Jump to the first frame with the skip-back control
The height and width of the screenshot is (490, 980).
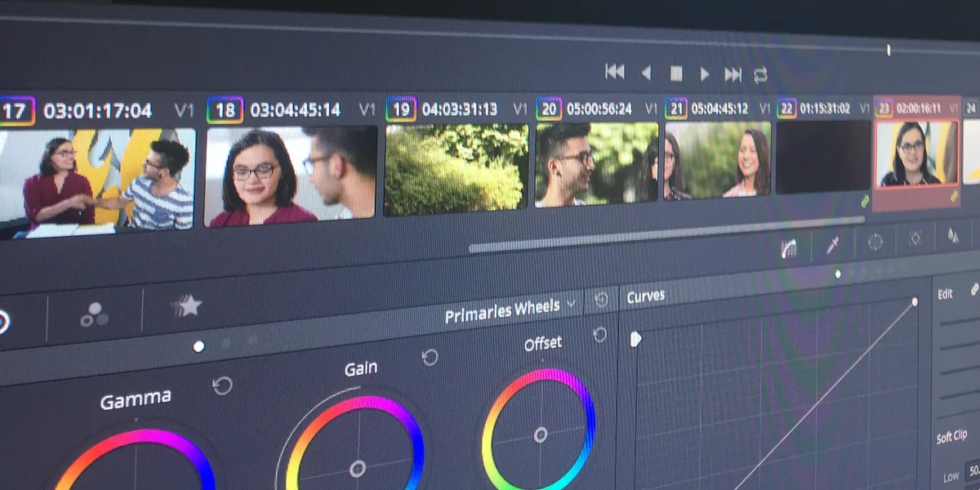coord(615,72)
